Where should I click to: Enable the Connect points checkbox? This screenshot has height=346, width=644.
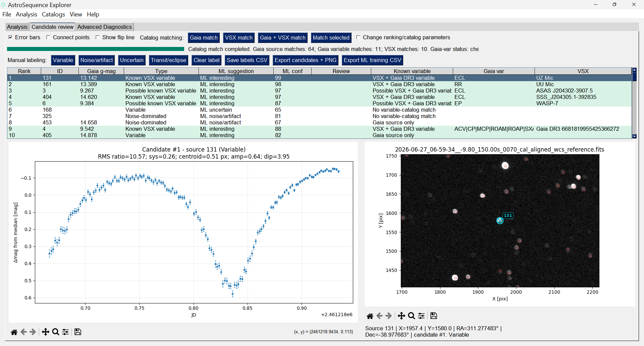pyautogui.click(x=48, y=37)
